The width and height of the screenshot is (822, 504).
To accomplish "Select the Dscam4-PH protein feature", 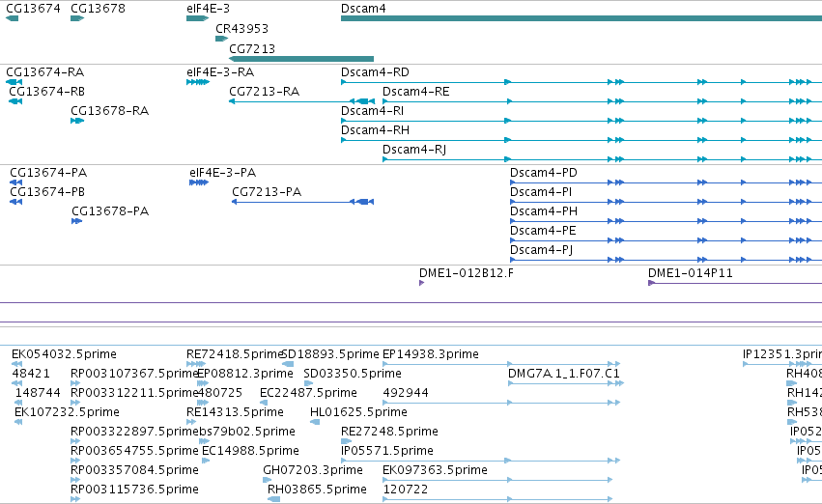I will 666,221.
